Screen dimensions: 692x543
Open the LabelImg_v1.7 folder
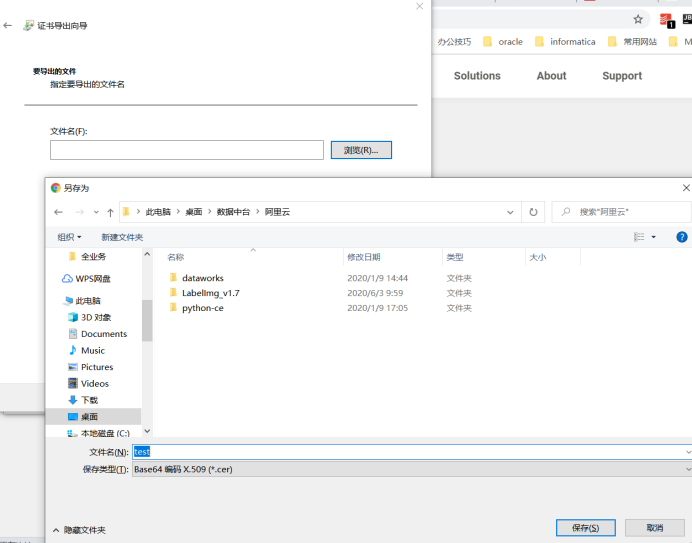[x=211, y=293]
